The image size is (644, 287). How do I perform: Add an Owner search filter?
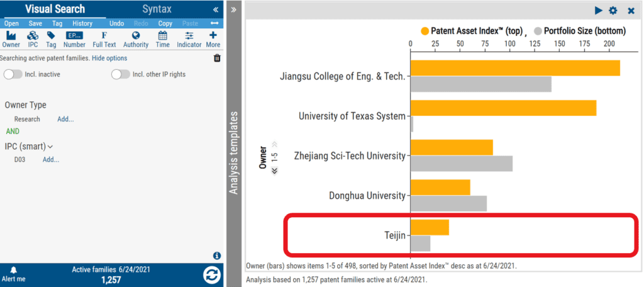pos(11,40)
